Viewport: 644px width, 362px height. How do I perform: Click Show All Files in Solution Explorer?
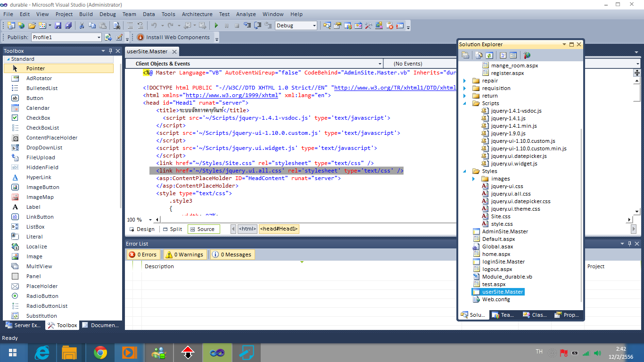[479, 55]
